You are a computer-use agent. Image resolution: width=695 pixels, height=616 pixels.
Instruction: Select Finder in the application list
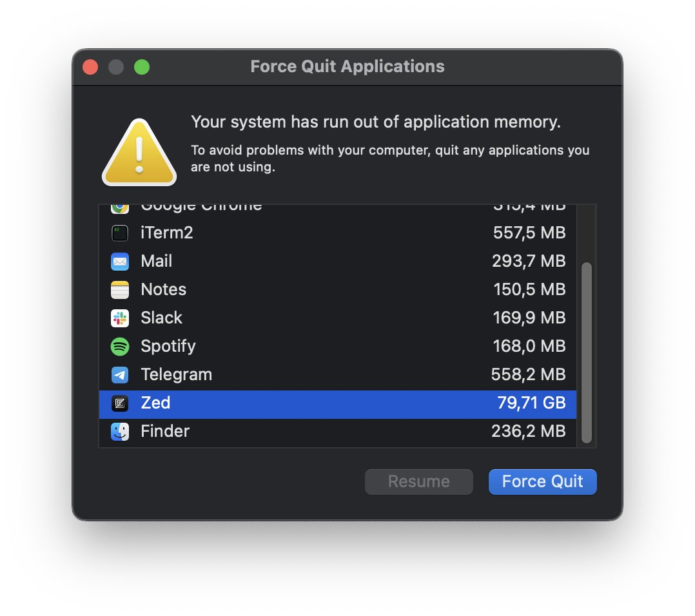(x=290, y=431)
